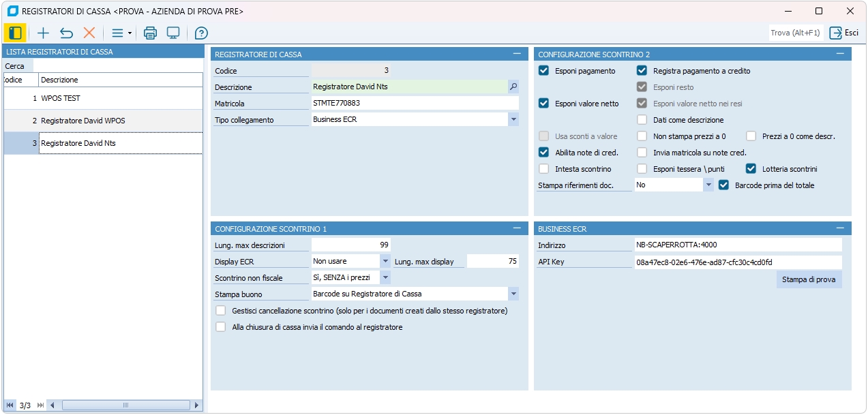
Task: Click the magnifier icon beside Descrizione field
Action: click(x=513, y=87)
